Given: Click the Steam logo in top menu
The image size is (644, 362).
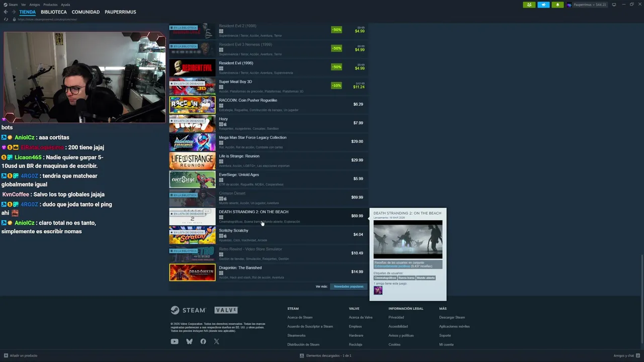Looking at the screenshot, I should coord(5,5).
